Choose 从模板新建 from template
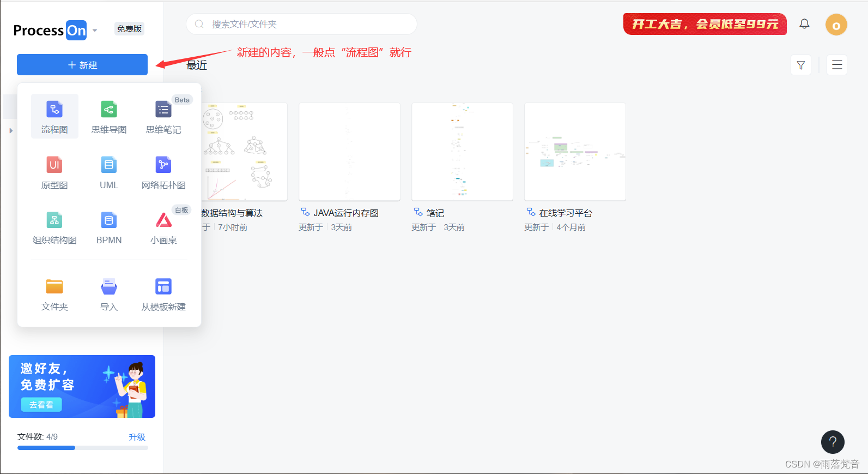 coord(163,293)
